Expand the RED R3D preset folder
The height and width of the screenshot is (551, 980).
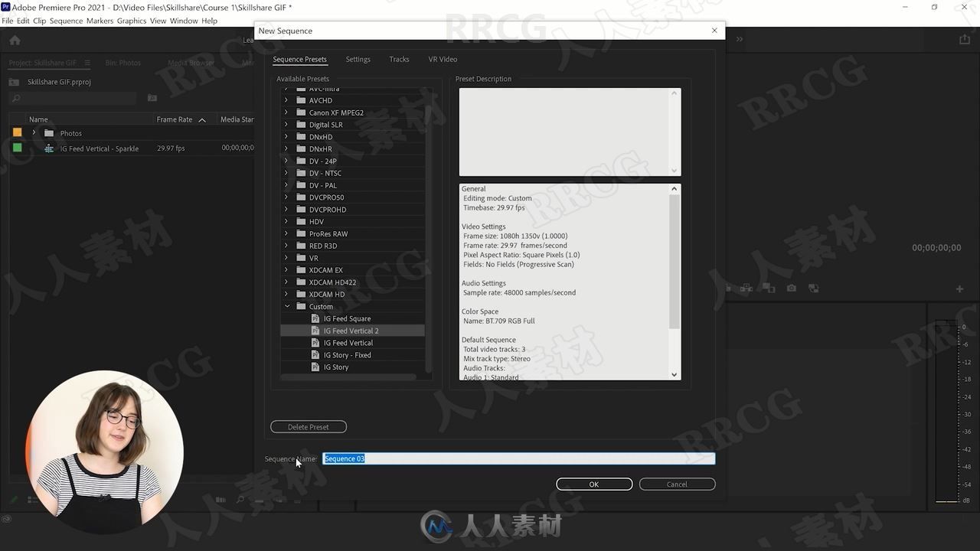pos(286,246)
